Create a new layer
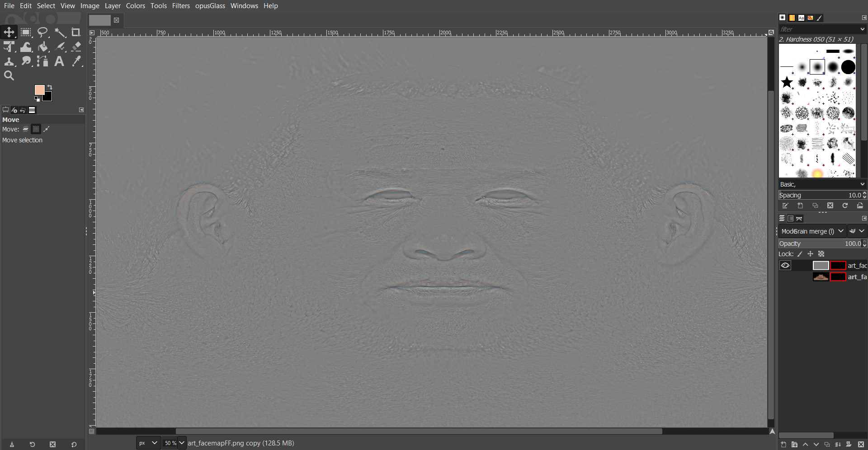The image size is (868, 450). (783, 445)
